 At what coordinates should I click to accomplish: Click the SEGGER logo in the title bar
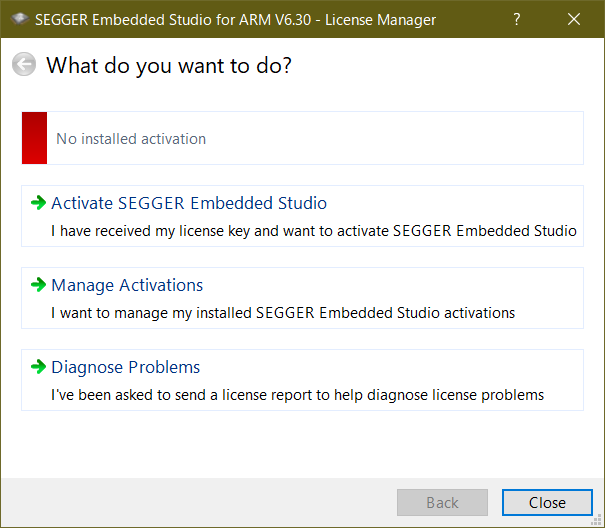(x=19, y=19)
